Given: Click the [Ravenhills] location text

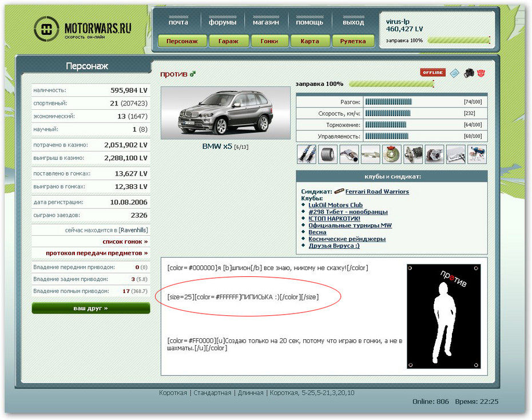Looking at the screenshot, I should coord(133,230).
